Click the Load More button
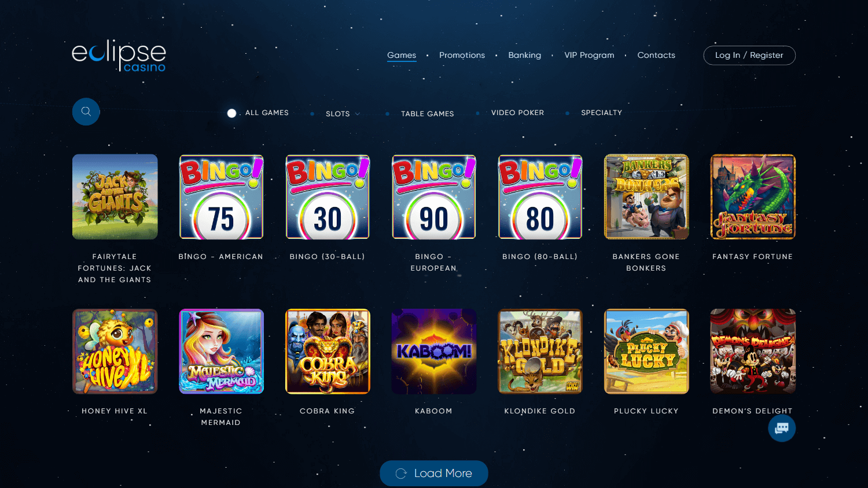The image size is (868, 488). tap(434, 473)
